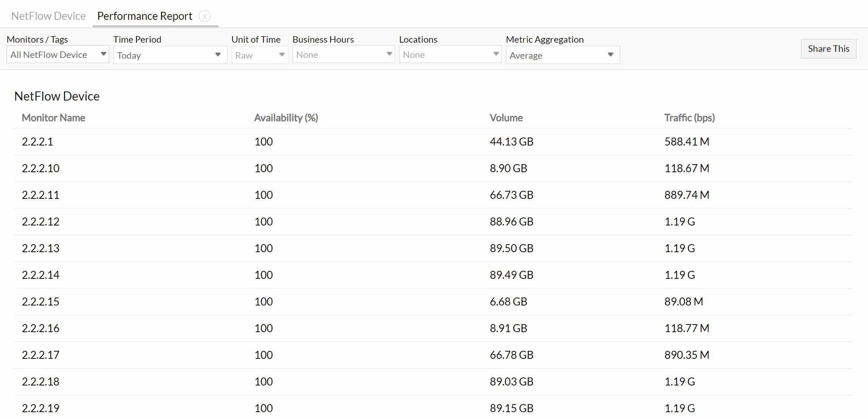This screenshot has height=419, width=868.
Task: Switch to the NetFlow Device tab
Action: pos(48,16)
